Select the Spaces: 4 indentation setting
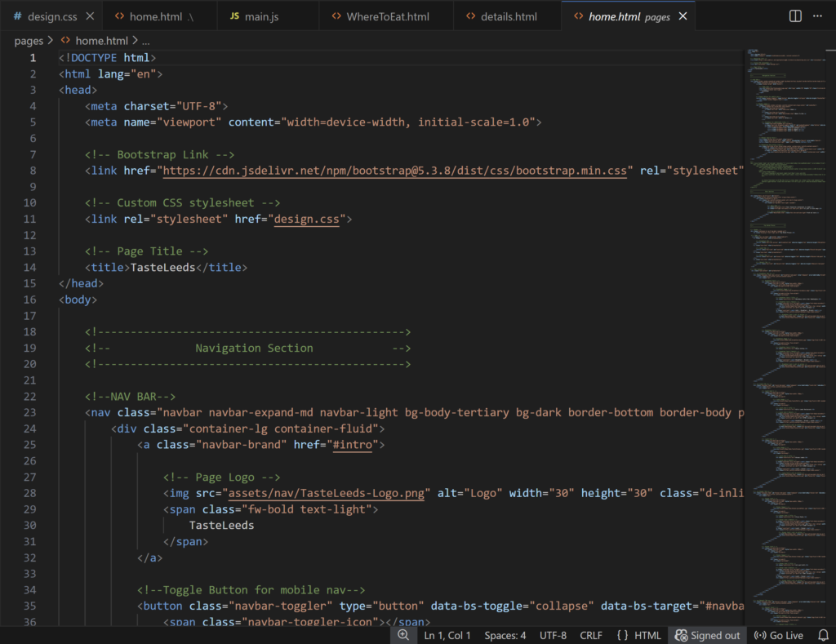This screenshot has width=836, height=644. coord(505,635)
